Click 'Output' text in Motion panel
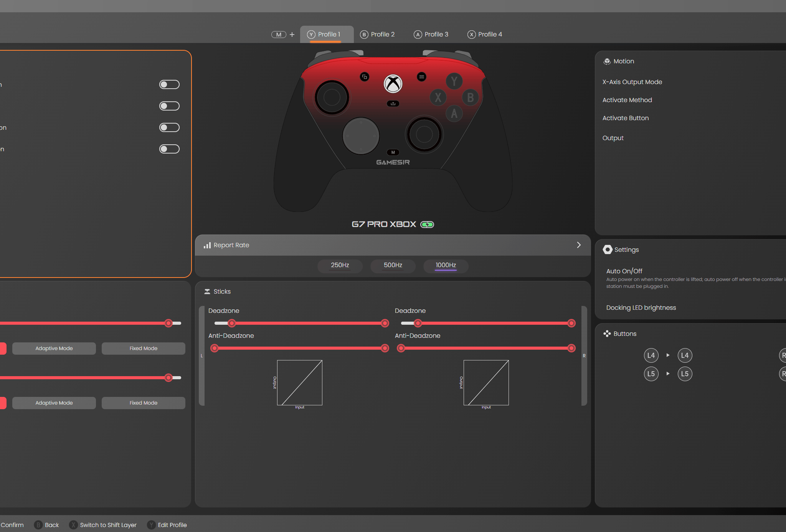This screenshot has height=532, width=786. click(x=613, y=138)
